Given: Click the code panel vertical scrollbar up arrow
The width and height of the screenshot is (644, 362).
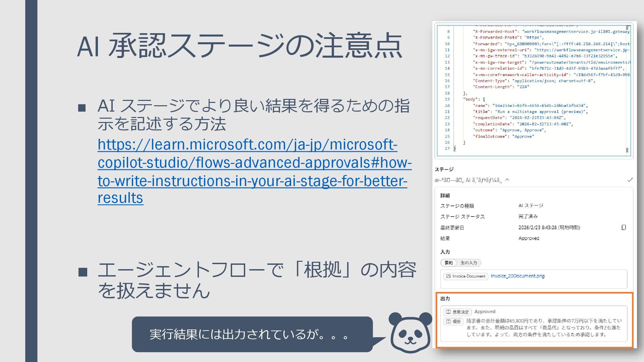Looking at the screenshot, I should click(x=627, y=28).
